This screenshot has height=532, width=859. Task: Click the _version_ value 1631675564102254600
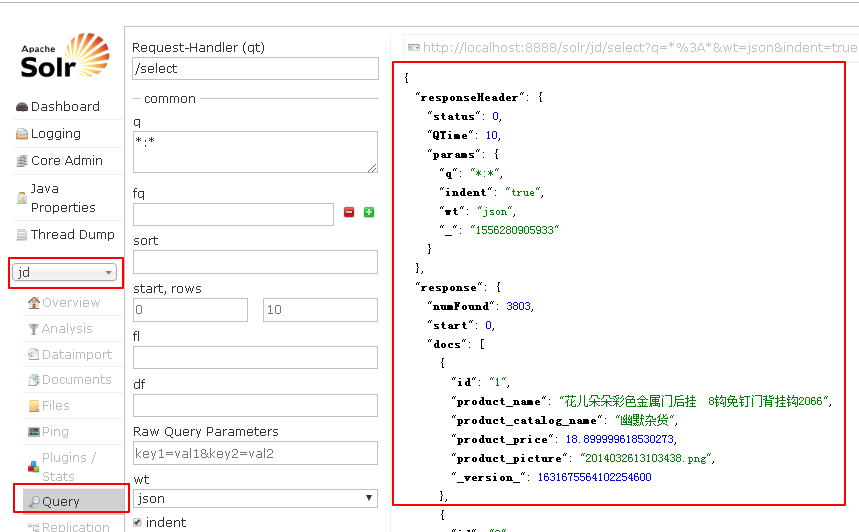pos(594,477)
